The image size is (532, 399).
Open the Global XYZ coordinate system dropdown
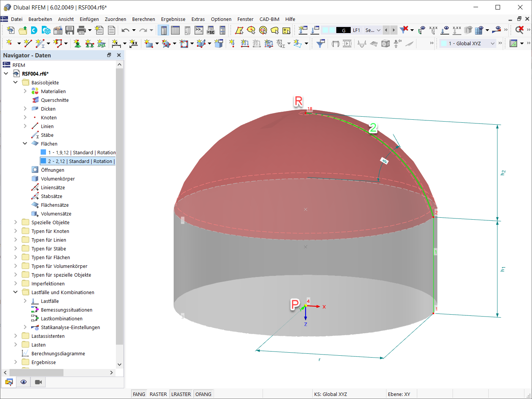[x=492, y=43]
